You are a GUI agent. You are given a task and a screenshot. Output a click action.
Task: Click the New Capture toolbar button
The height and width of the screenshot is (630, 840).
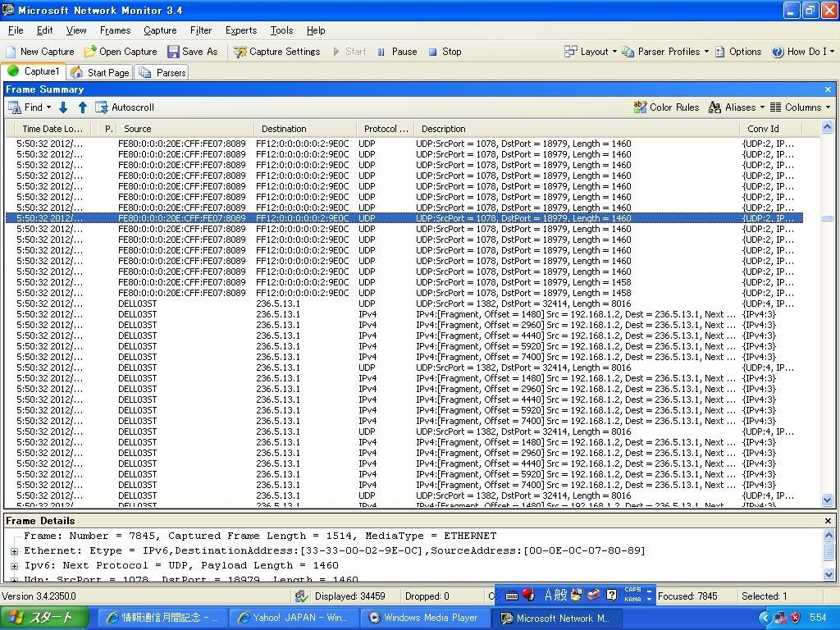[40, 52]
